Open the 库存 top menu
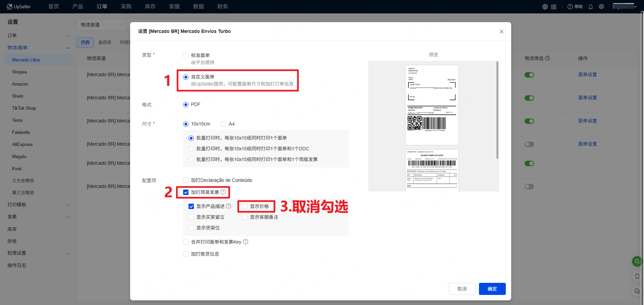Viewport: 644px width, 305px height. 150,7
